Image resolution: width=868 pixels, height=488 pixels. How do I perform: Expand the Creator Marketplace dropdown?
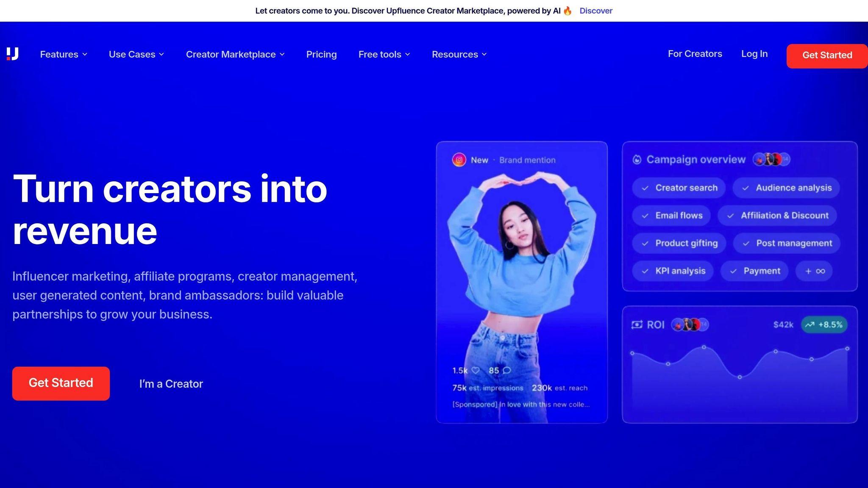pos(235,54)
